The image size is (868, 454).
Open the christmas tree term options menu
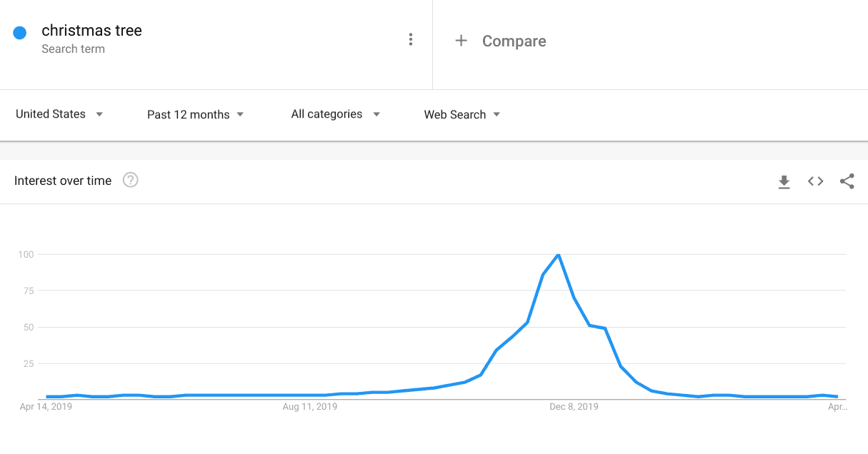coord(410,40)
